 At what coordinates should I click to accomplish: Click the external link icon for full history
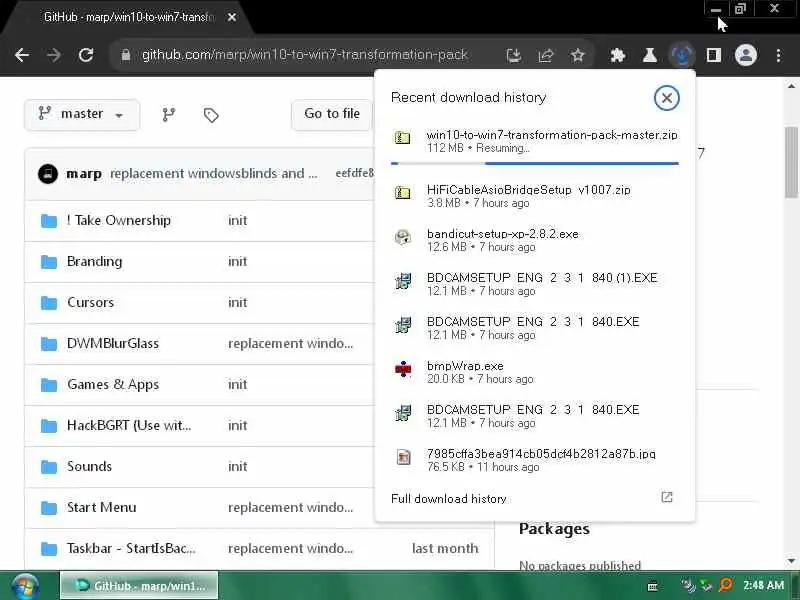(666, 497)
